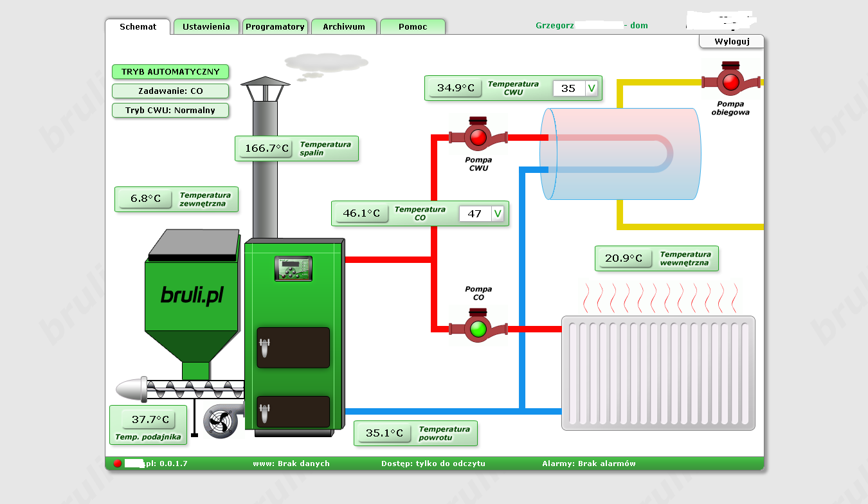Screen dimensions: 868x504
Task: Open the Programatory tab
Action: coord(275,27)
